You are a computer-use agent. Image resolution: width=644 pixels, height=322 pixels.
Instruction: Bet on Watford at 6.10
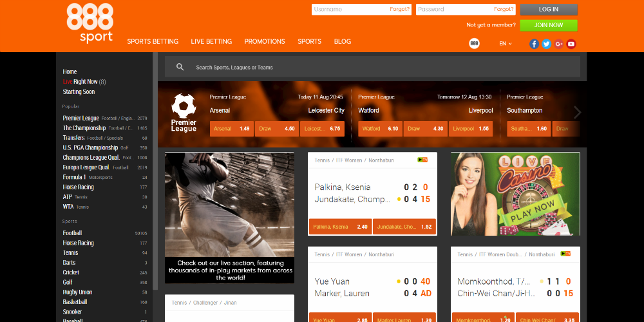click(x=381, y=129)
